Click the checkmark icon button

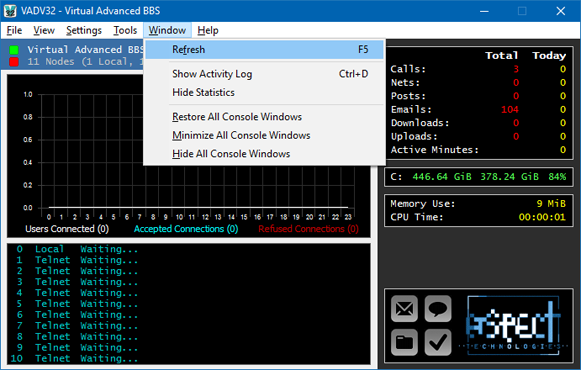[x=438, y=342]
